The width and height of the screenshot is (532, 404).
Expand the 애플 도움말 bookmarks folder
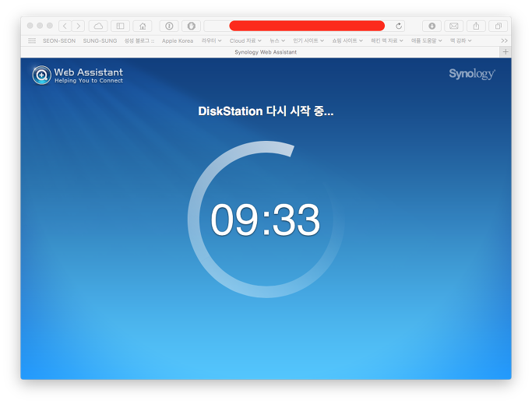pos(427,40)
